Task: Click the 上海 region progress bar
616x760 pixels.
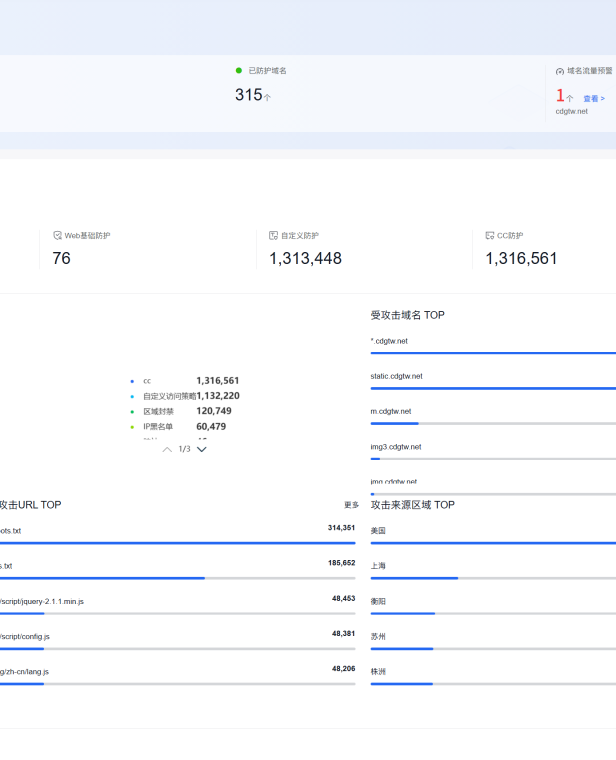Action: [x=493, y=578]
